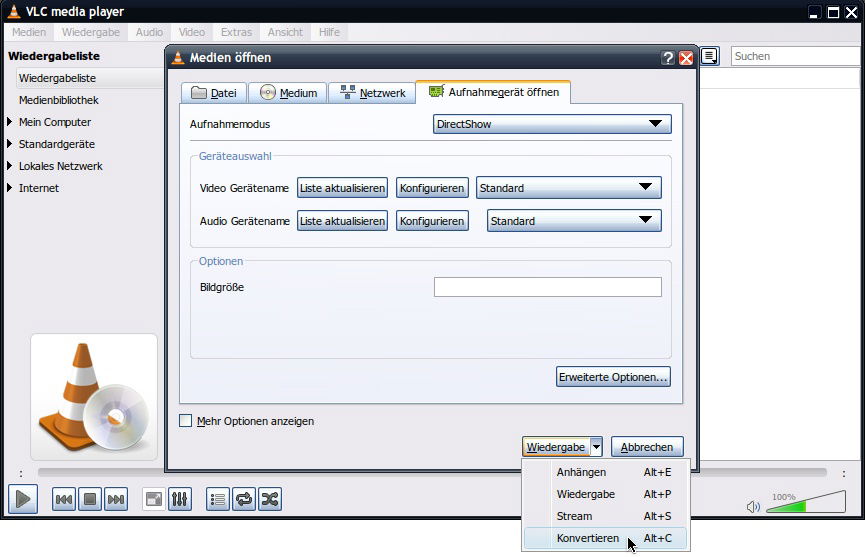Click the playback seek bar
The width and height of the screenshot is (865, 557).
pos(432,473)
